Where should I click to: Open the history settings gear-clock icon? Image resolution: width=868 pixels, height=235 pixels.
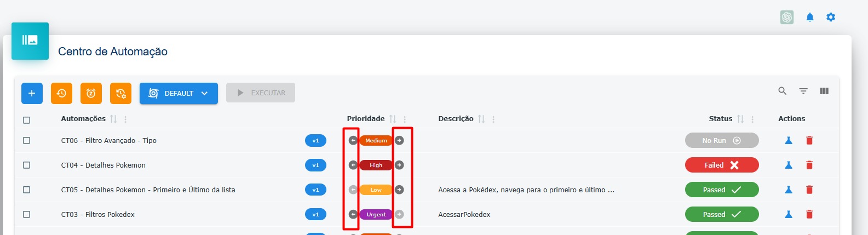[120, 93]
